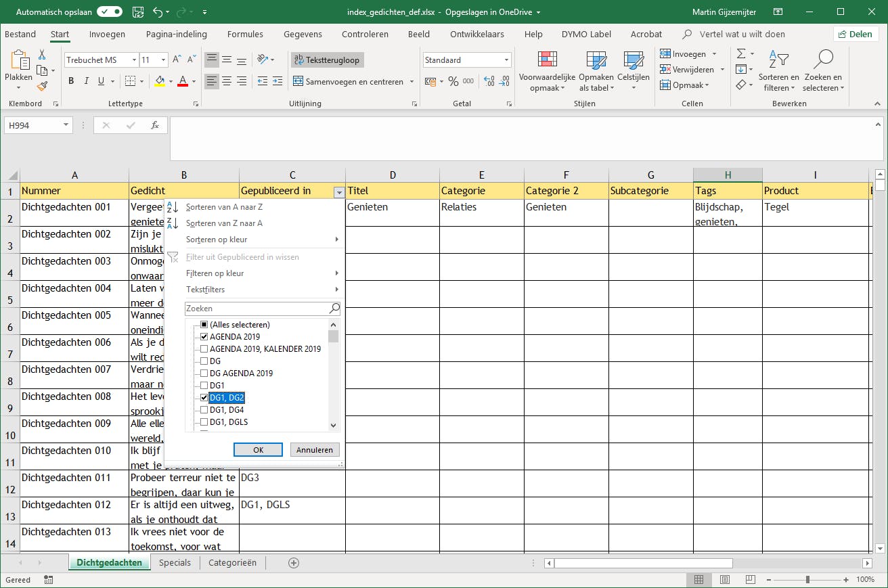Click the Italic formatting icon
Viewport: 888px width, 588px height.
coord(86,81)
